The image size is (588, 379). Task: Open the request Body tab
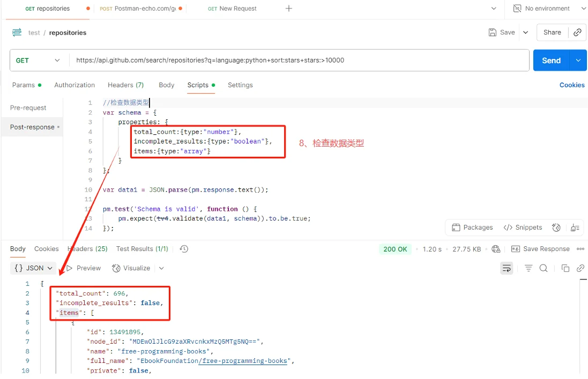(x=167, y=85)
